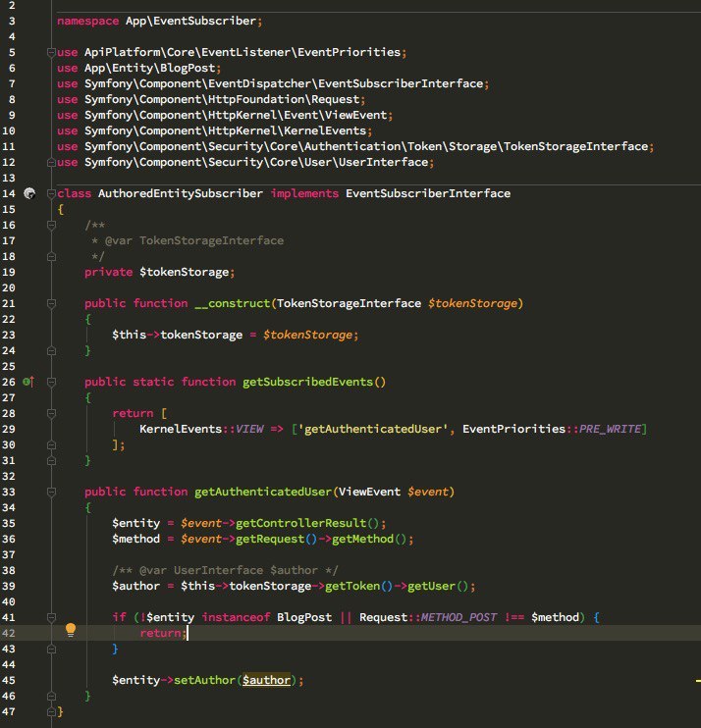The height and width of the screenshot is (728, 701).
Task: Click the class gutter icon beside line 14
Action: 29,193
